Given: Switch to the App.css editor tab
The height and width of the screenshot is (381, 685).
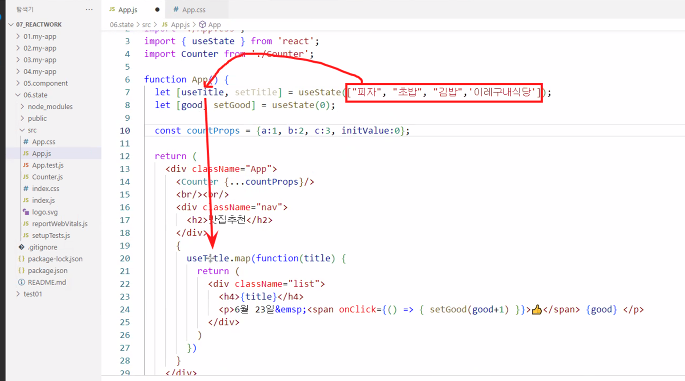Looking at the screenshot, I should (x=194, y=10).
